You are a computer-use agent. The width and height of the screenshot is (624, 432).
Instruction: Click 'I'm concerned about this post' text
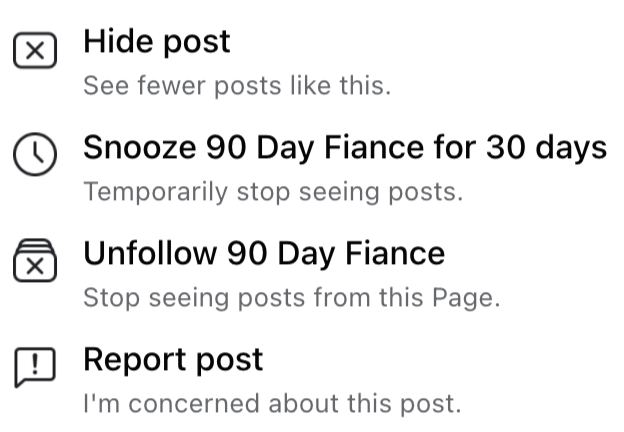point(272,404)
